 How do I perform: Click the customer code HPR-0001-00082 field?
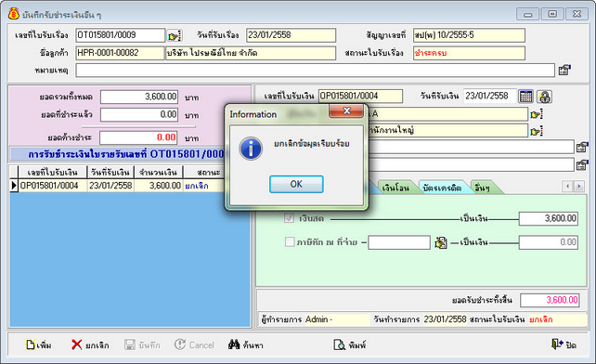[120, 53]
